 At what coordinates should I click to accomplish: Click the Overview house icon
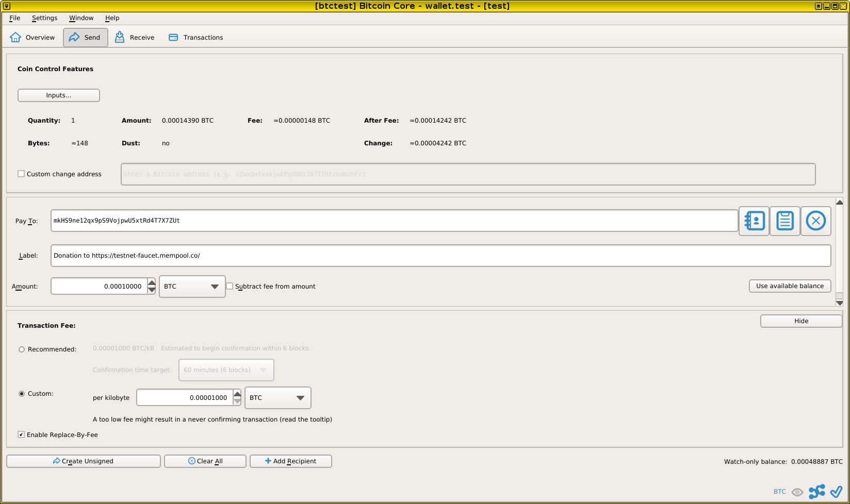(x=15, y=37)
